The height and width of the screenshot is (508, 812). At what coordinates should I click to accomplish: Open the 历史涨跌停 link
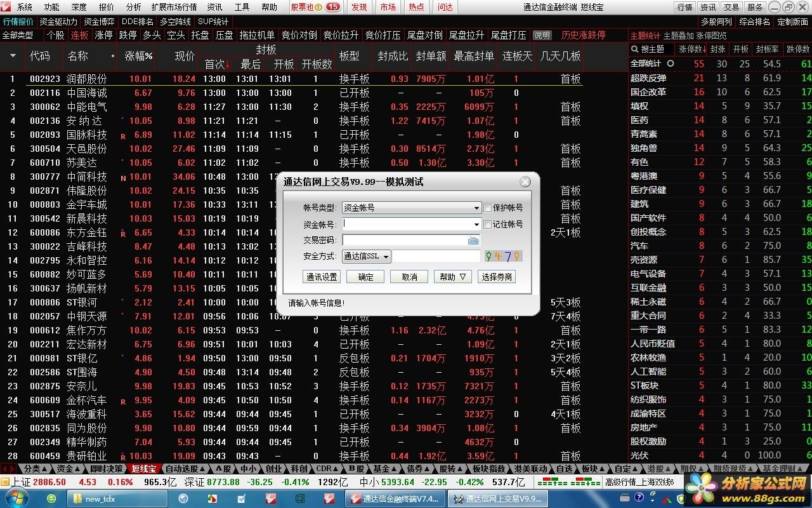coord(583,35)
